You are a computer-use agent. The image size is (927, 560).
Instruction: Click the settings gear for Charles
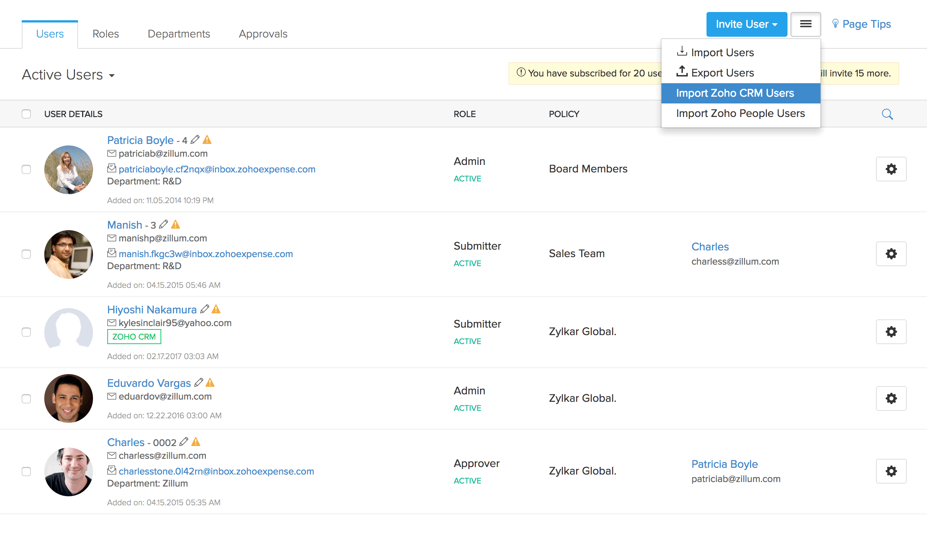tap(891, 471)
